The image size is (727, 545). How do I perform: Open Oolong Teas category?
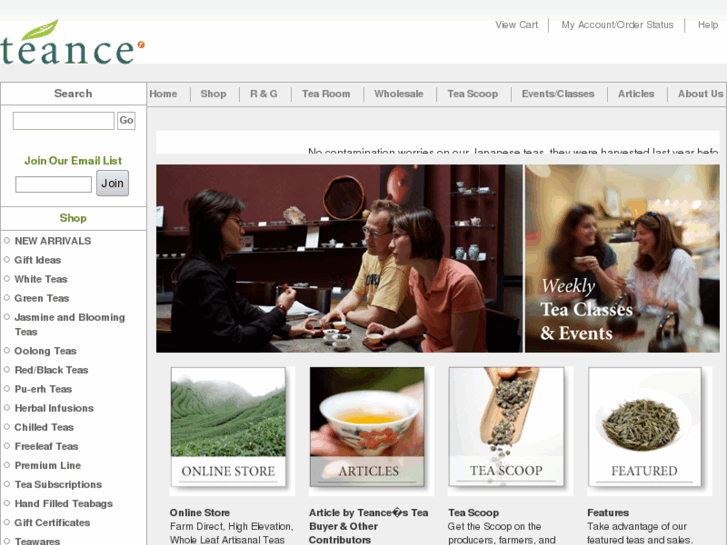pyautogui.click(x=45, y=351)
